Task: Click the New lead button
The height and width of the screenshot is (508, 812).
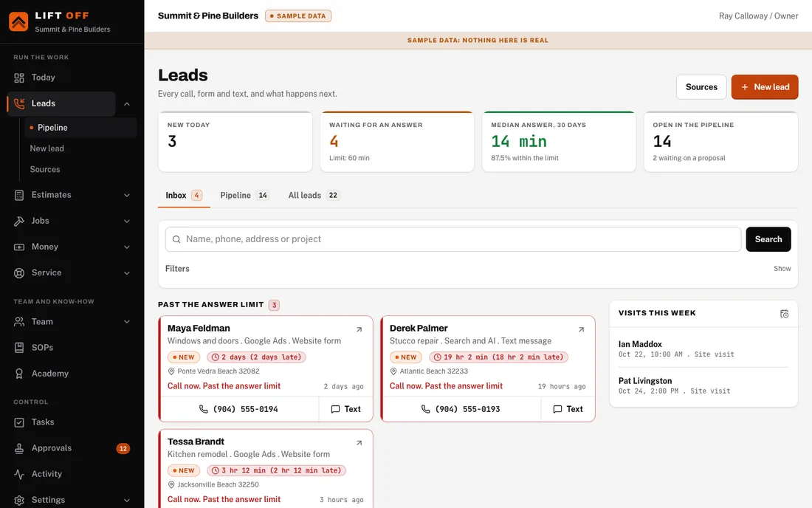Action: [764, 87]
